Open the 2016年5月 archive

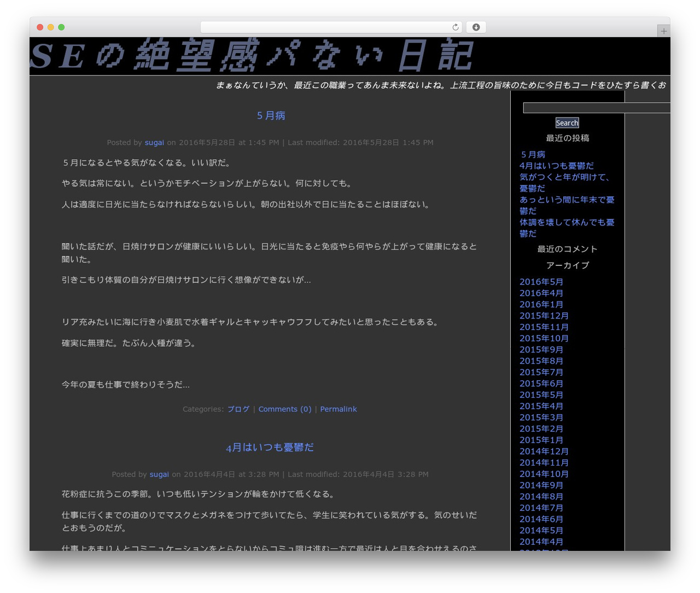[541, 282]
